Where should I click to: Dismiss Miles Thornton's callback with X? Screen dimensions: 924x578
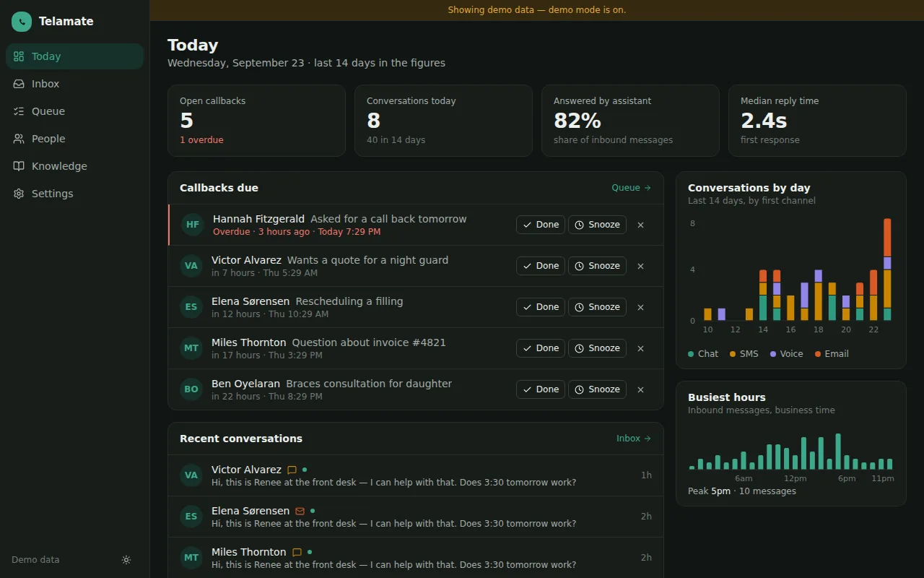point(640,348)
